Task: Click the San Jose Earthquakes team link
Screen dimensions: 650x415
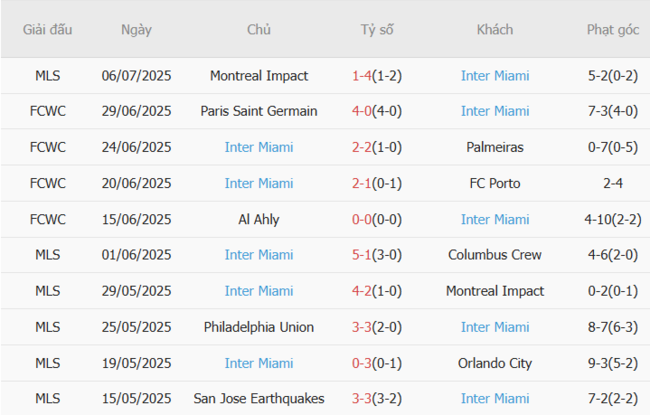Action: click(259, 399)
